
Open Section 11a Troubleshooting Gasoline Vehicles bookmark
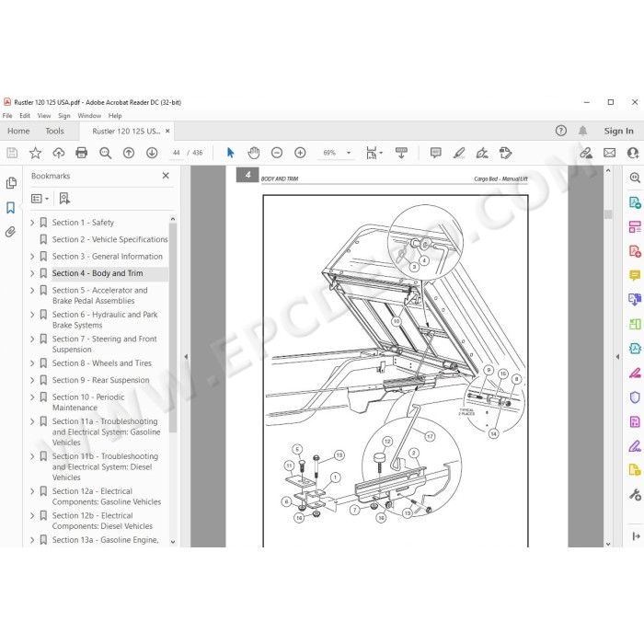coord(106,432)
